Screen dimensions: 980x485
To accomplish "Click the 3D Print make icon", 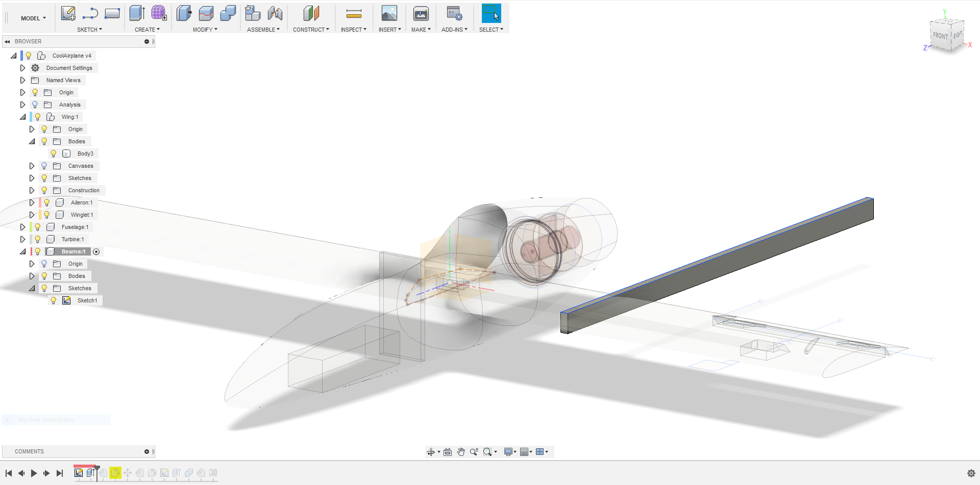I will click(x=421, y=13).
